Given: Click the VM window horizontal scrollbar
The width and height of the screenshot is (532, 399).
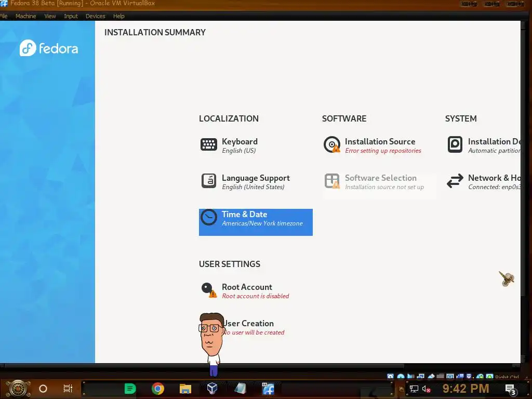Looking at the screenshot, I should click(204, 366).
